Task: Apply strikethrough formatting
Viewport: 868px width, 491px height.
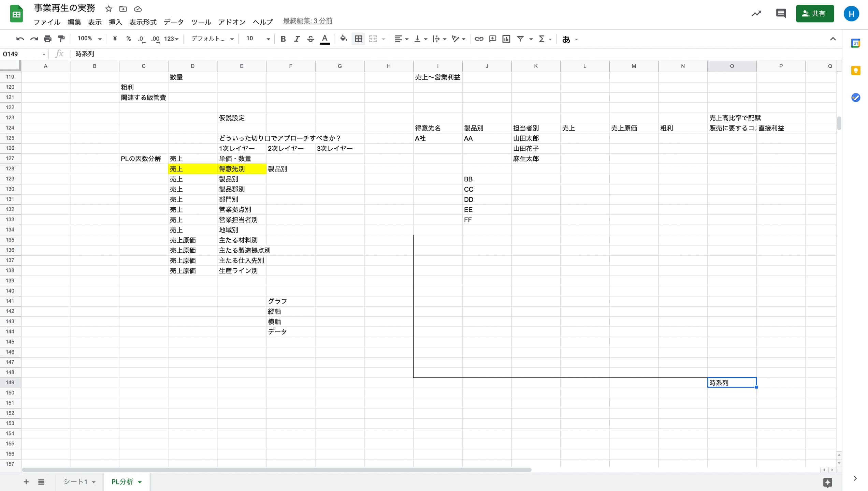Action: point(310,39)
